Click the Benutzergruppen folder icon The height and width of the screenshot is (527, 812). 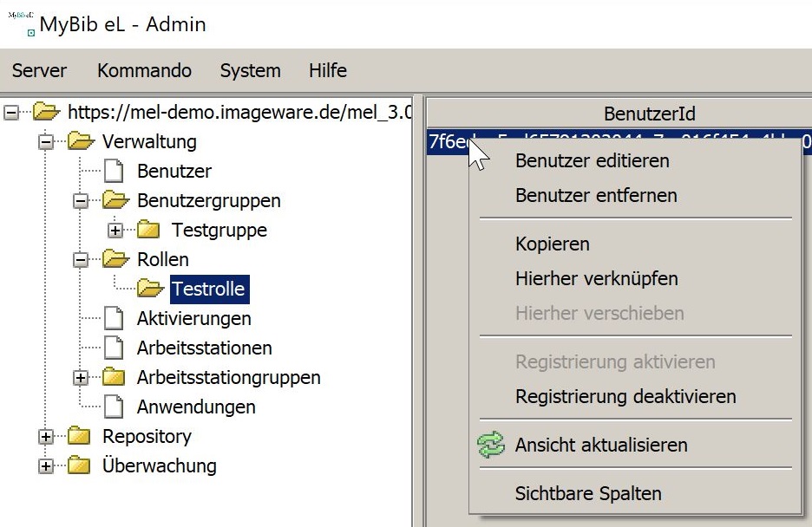(x=115, y=200)
